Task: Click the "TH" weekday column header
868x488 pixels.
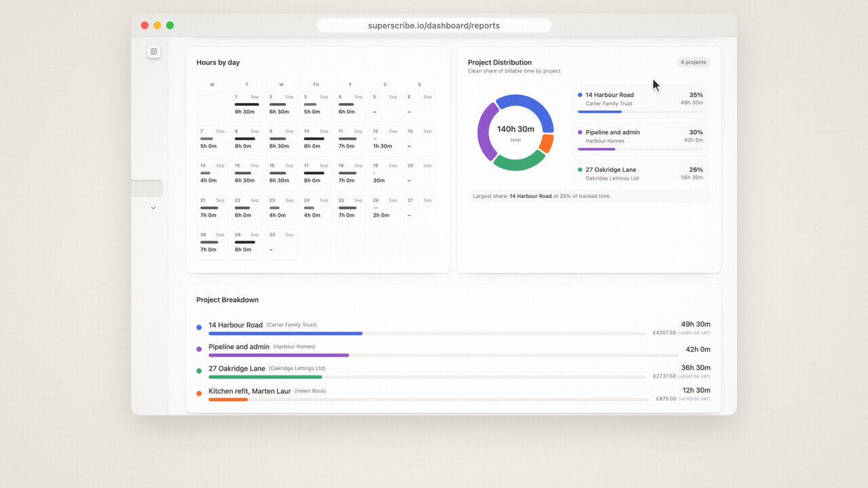Action: point(315,85)
